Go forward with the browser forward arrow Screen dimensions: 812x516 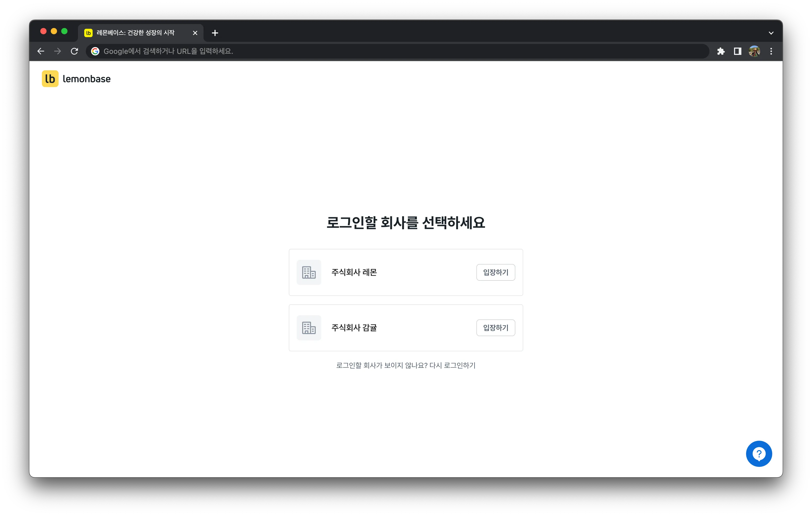click(x=58, y=51)
